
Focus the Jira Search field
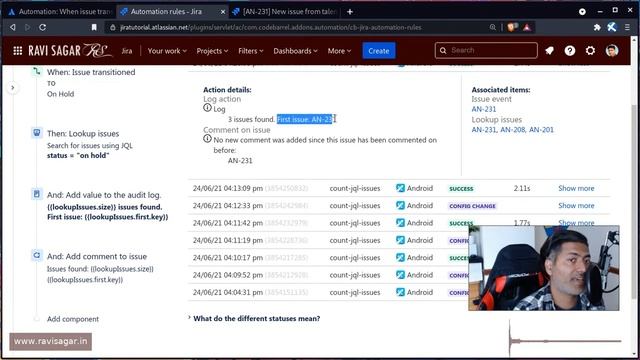coord(486,50)
